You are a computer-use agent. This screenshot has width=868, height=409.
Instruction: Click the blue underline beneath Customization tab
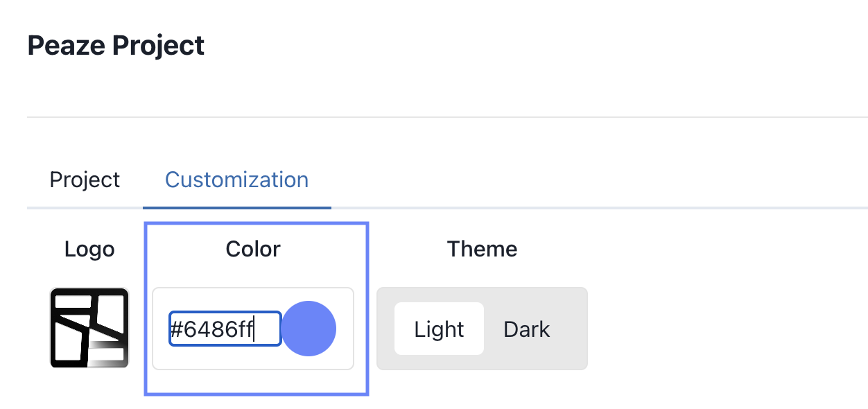point(236,207)
